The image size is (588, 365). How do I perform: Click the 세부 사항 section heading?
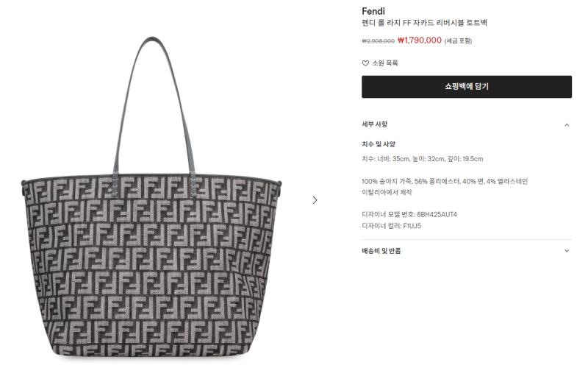coord(374,124)
